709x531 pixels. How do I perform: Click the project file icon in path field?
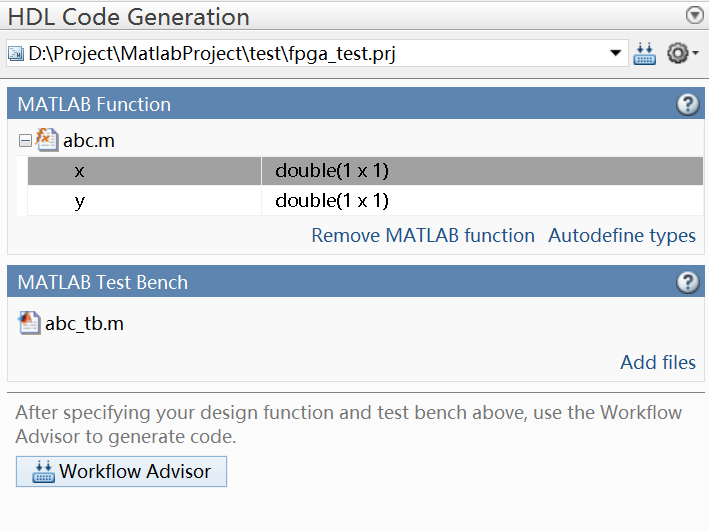[x=16, y=54]
